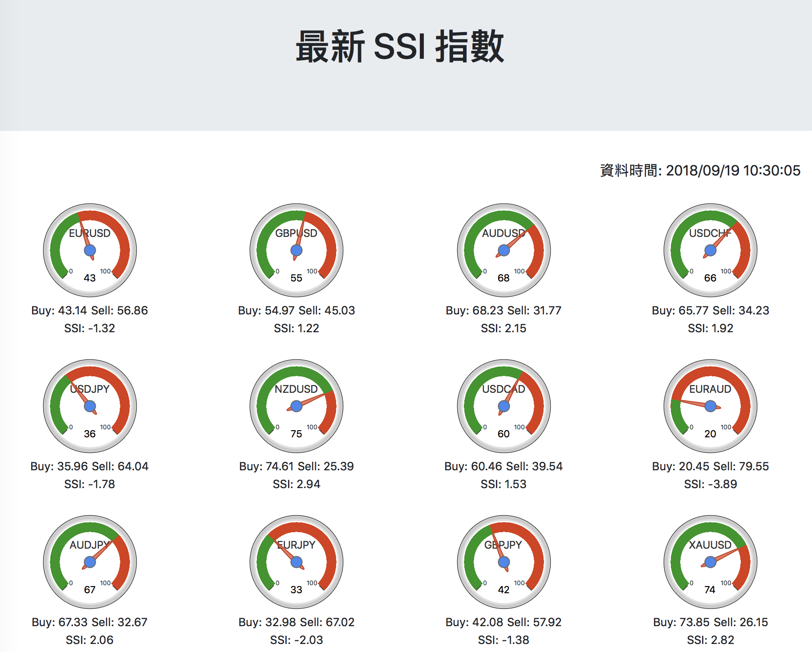The width and height of the screenshot is (812, 652).
Task: Select the XAUUSD gold gauge
Action: pyautogui.click(x=710, y=562)
